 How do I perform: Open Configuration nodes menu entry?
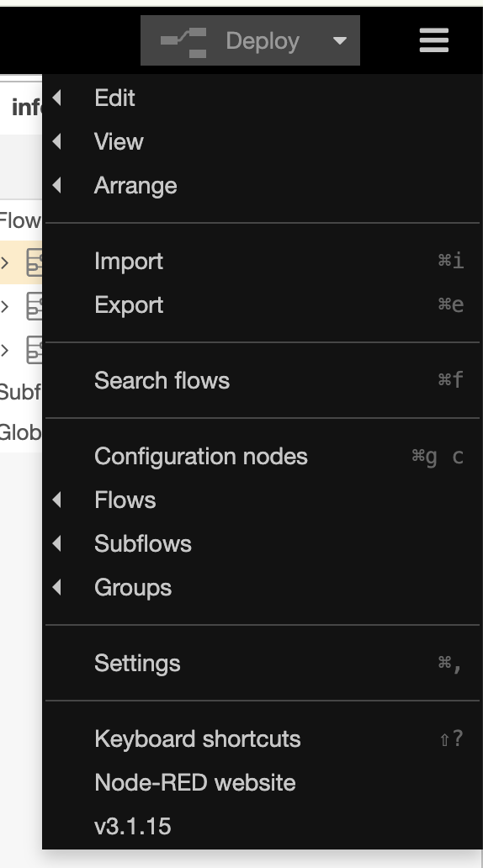click(x=262, y=456)
